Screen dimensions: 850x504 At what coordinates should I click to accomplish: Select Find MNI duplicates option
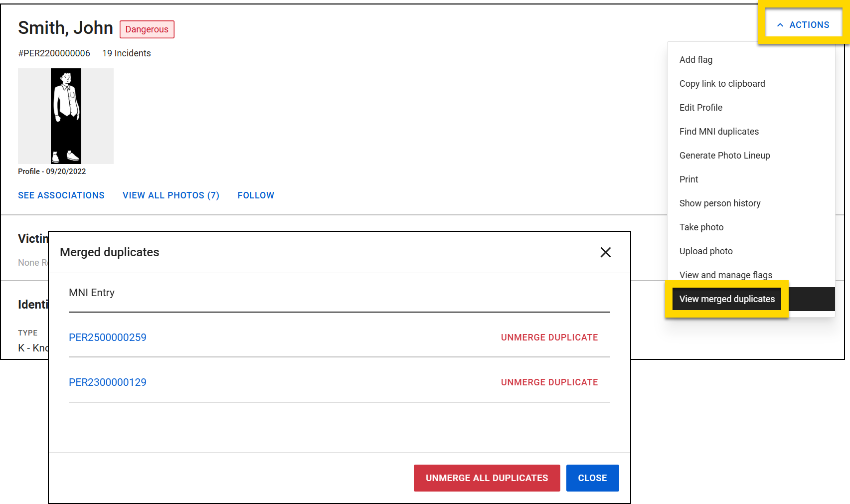tap(719, 131)
